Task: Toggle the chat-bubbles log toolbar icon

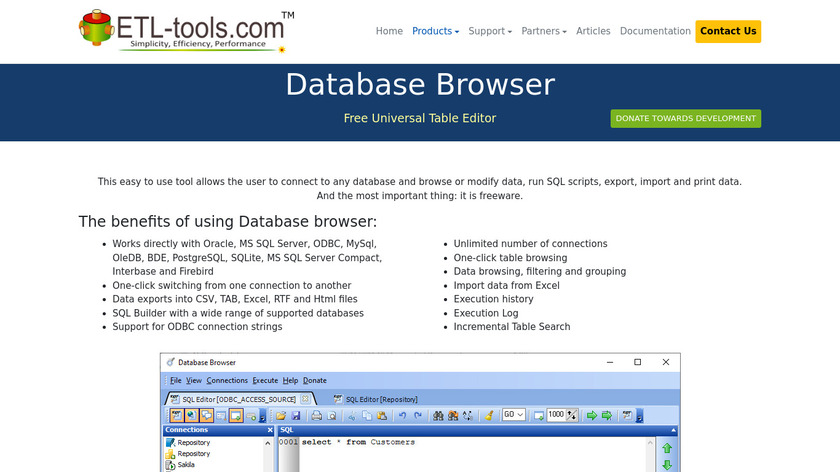Action: (x=206, y=415)
